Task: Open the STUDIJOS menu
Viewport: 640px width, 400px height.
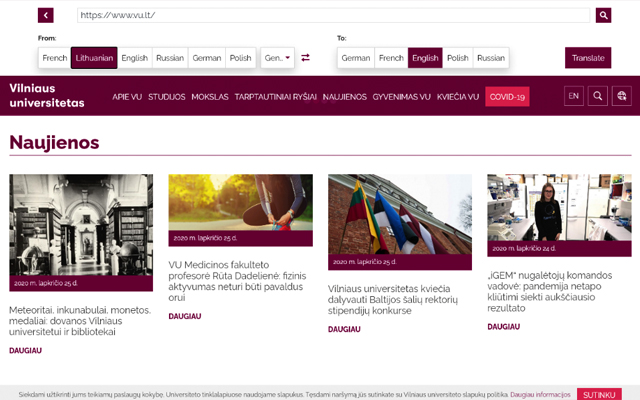Action: pos(167,97)
